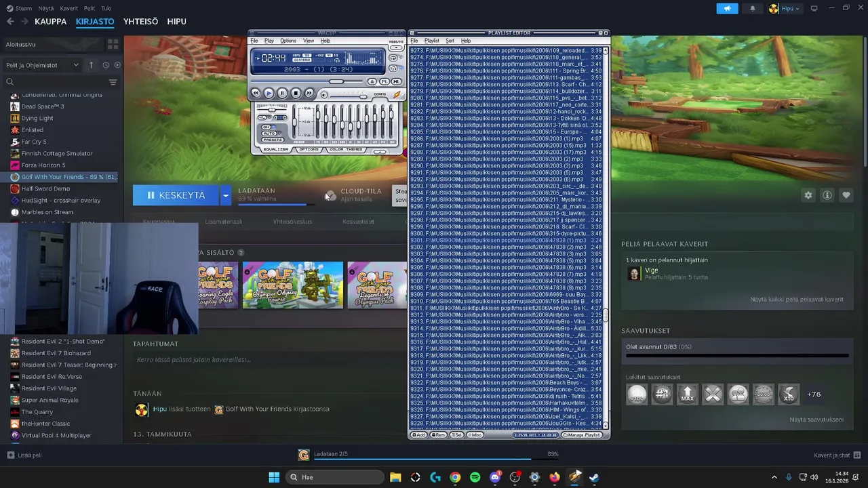Select the COLOR THEMES tab in WACUP
Viewport: 868px width, 488px height.
(x=347, y=149)
